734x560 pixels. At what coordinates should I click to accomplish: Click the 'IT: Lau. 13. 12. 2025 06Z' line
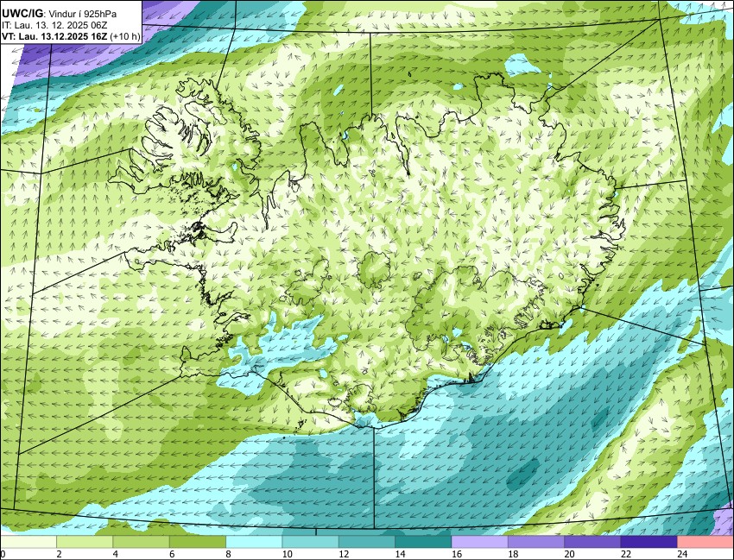coord(54,25)
